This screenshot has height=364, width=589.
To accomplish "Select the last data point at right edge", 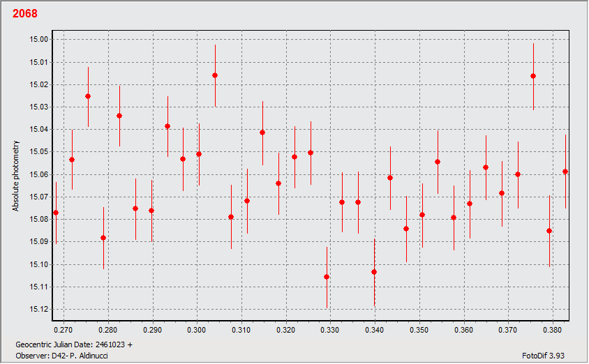I will click(565, 172).
